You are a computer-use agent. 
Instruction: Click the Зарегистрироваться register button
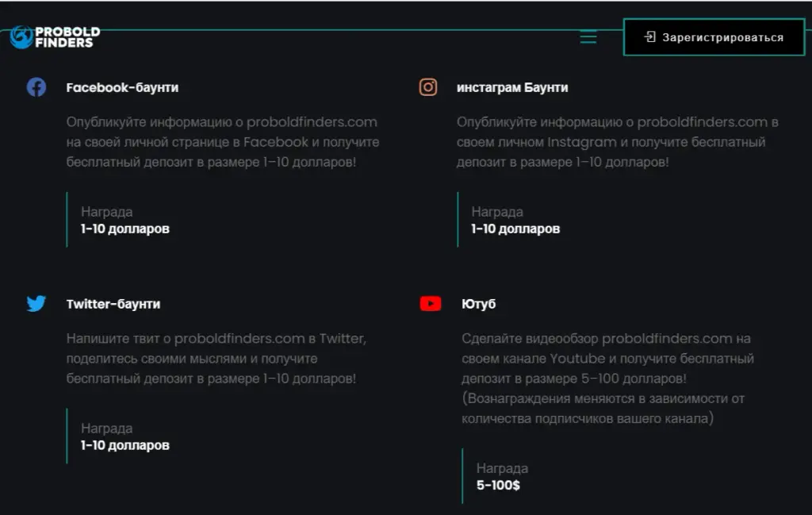[714, 37]
